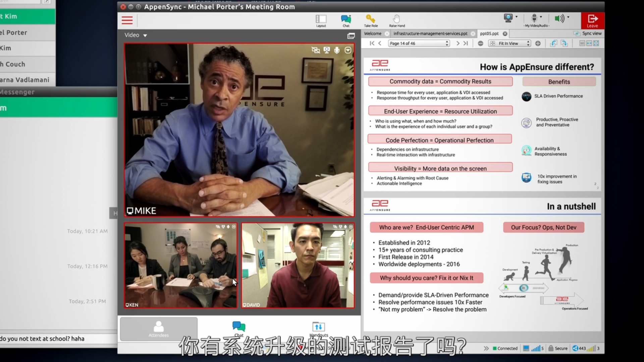Close the ppt05.ppt tab
Screen dimensions: 644x362
[505, 34]
